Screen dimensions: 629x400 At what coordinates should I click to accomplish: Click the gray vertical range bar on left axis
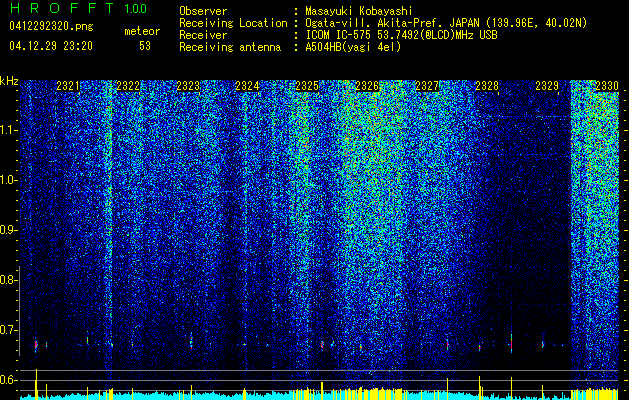tap(19, 311)
